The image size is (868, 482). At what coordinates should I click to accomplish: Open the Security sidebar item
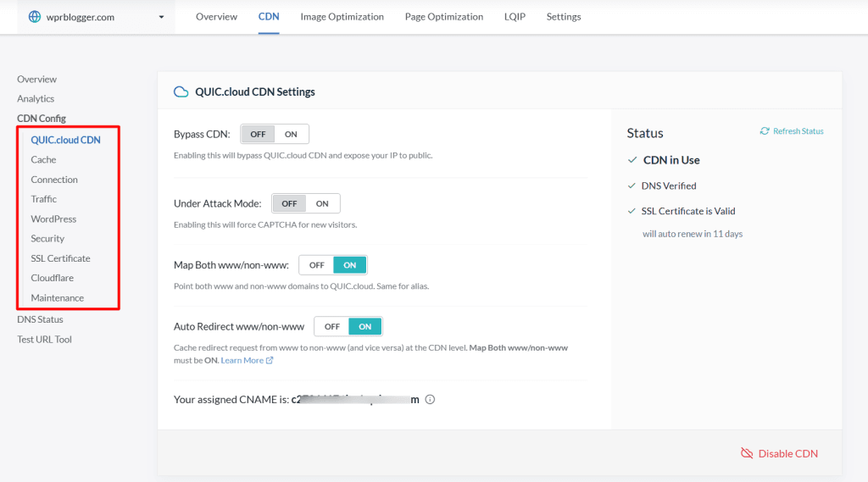click(47, 239)
